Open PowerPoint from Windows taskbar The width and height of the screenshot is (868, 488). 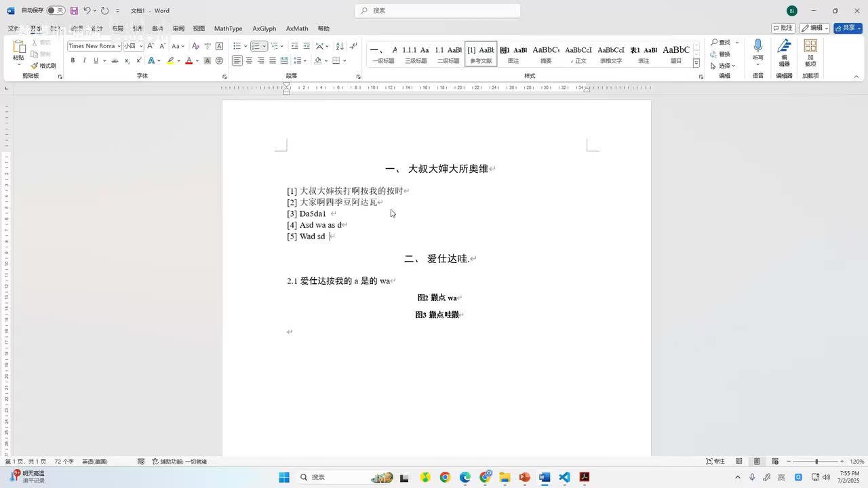(524, 477)
